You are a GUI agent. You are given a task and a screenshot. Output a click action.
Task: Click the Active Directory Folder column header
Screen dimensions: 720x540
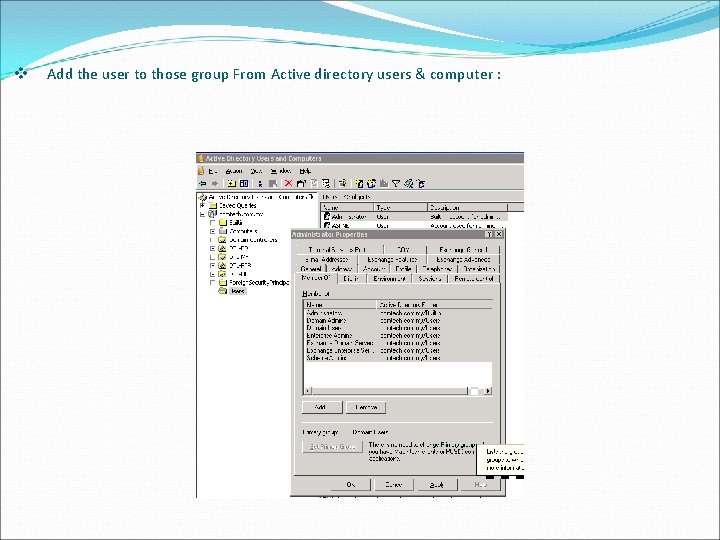click(x=434, y=304)
